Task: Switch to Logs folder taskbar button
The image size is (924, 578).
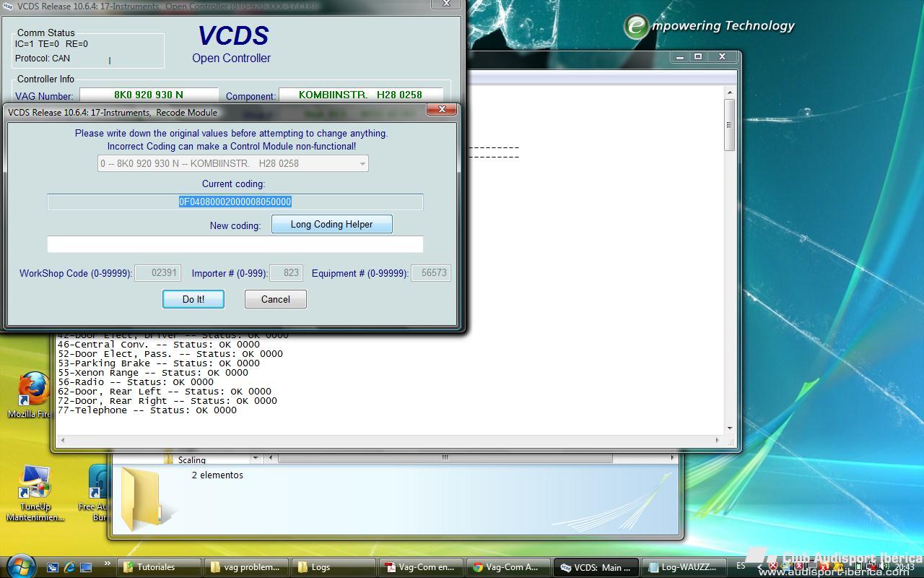Action: (334, 567)
